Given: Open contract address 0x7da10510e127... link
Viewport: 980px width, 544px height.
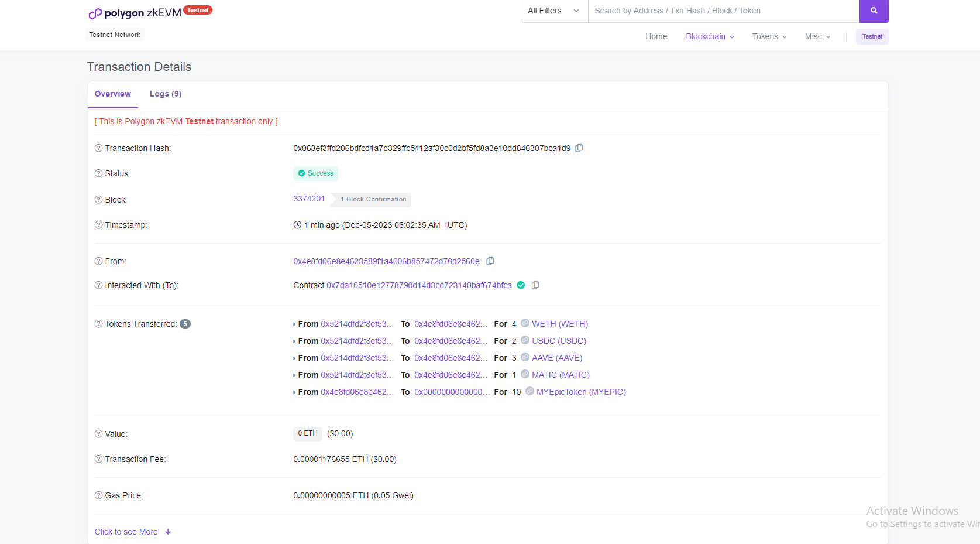Looking at the screenshot, I should click(419, 285).
